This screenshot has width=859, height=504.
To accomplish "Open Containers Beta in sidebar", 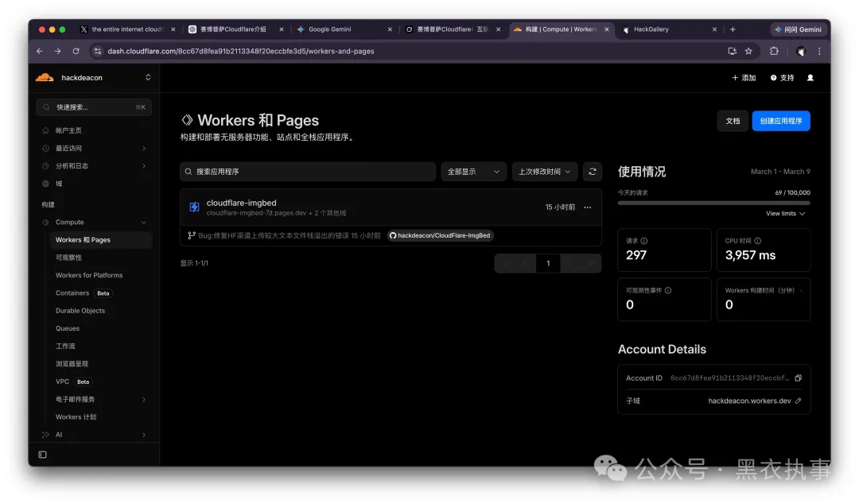I will (x=83, y=293).
